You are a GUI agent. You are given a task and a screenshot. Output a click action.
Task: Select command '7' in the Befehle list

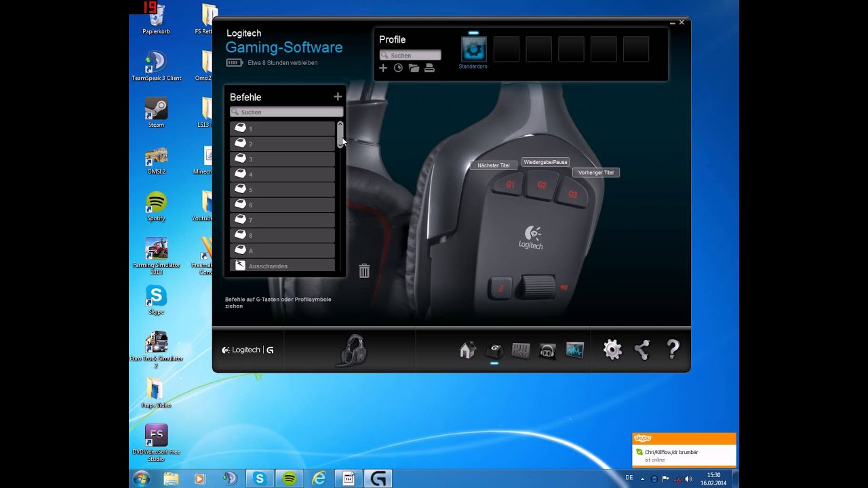[282, 220]
